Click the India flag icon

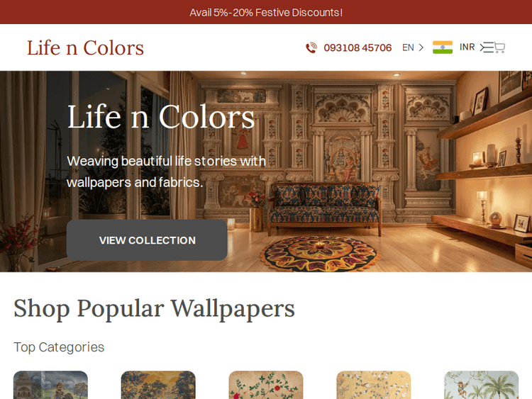pos(443,47)
